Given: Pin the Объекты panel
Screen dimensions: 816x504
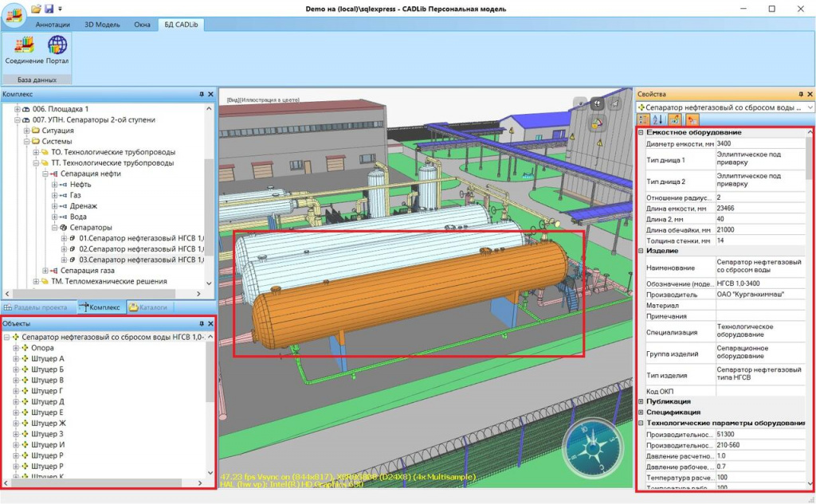Looking at the screenshot, I should pos(202,323).
